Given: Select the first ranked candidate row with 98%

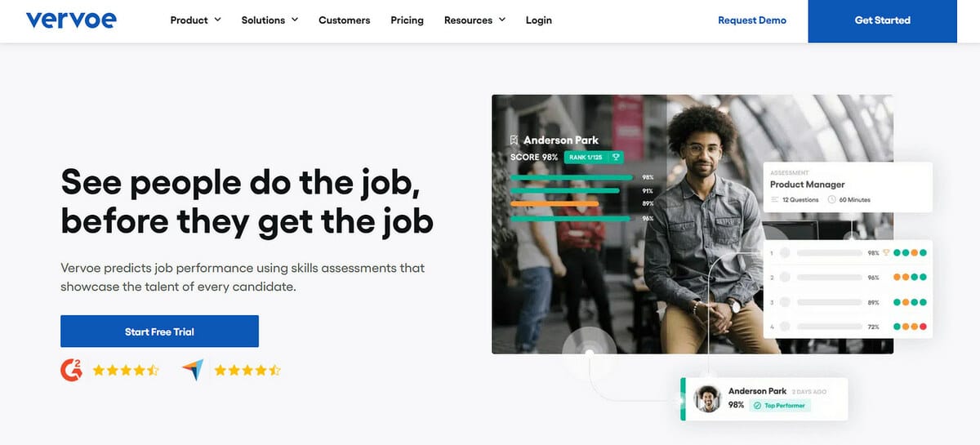Looking at the screenshot, I should [x=848, y=253].
